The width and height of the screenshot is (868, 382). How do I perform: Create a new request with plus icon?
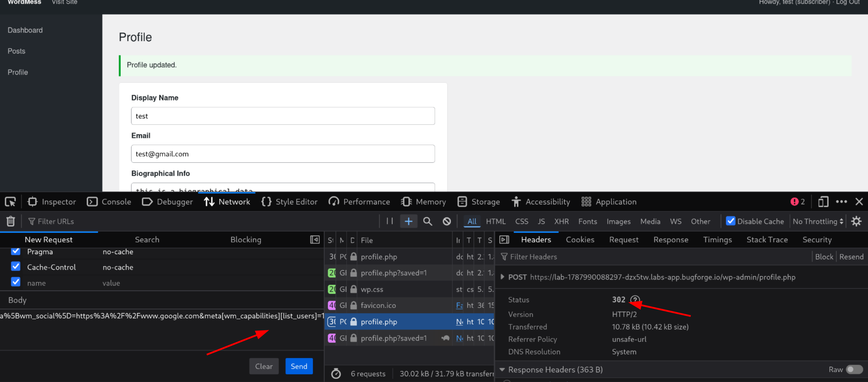coord(408,221)
